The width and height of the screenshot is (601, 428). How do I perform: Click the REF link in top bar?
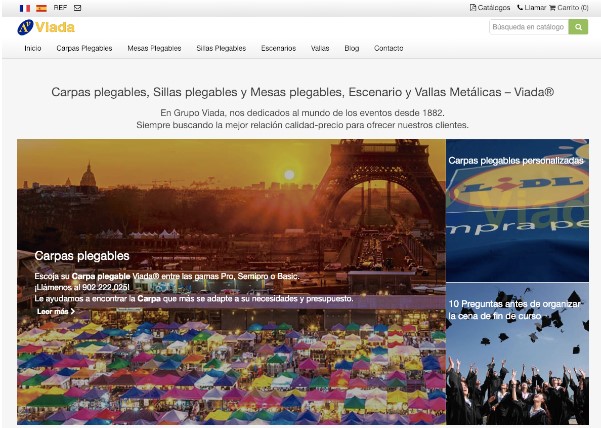[60, 7]
